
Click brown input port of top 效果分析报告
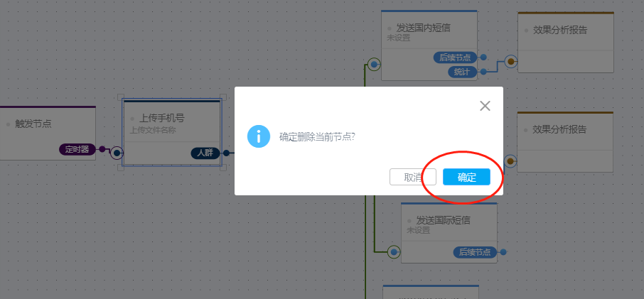[x=511, y=62]
